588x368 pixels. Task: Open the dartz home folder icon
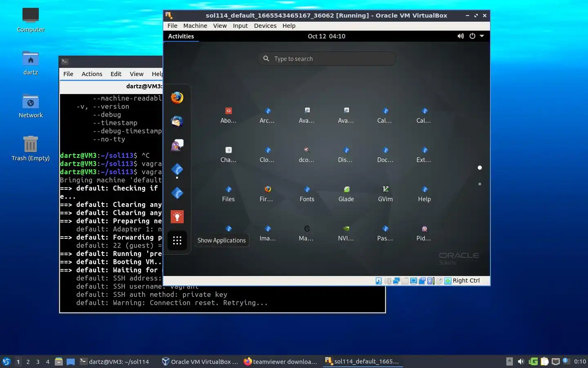pos(31,63)
